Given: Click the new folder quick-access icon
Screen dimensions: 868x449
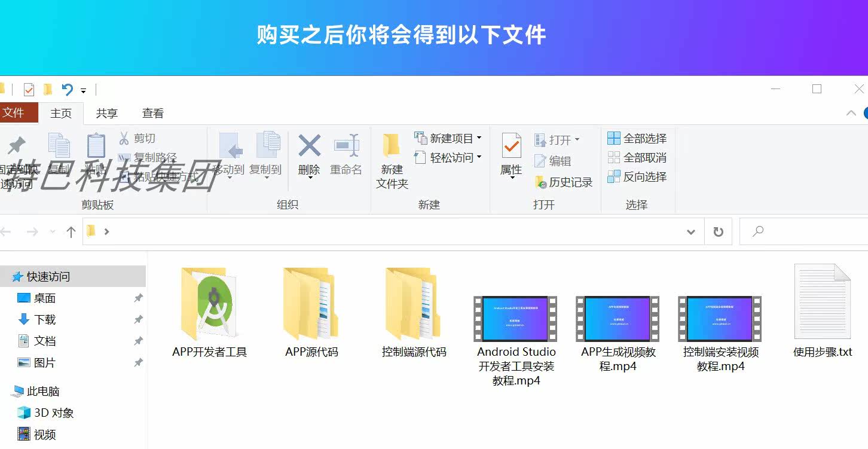Looking at the screenshot, I should click(x=48, y=90).
